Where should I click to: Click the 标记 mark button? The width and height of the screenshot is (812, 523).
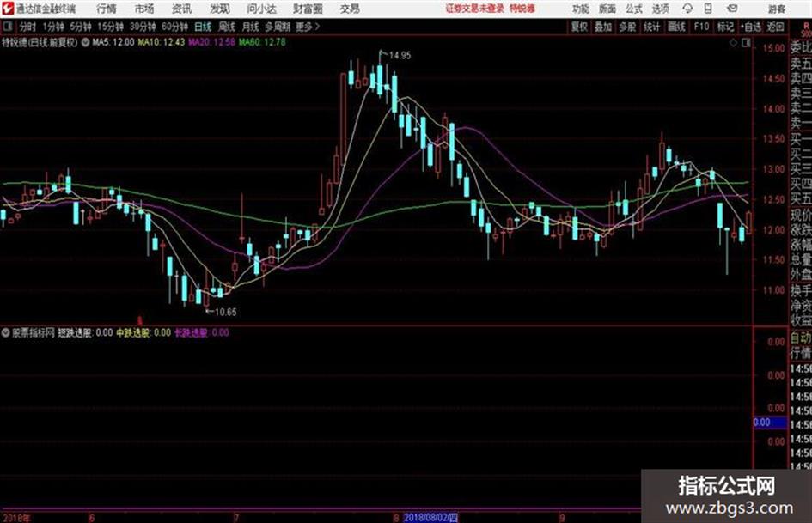tap(725, 27)
